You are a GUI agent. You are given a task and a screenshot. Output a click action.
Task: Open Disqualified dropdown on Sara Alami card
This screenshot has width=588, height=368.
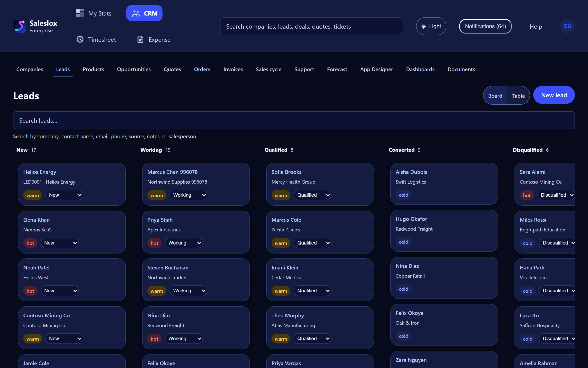click(x=556, y=195)
